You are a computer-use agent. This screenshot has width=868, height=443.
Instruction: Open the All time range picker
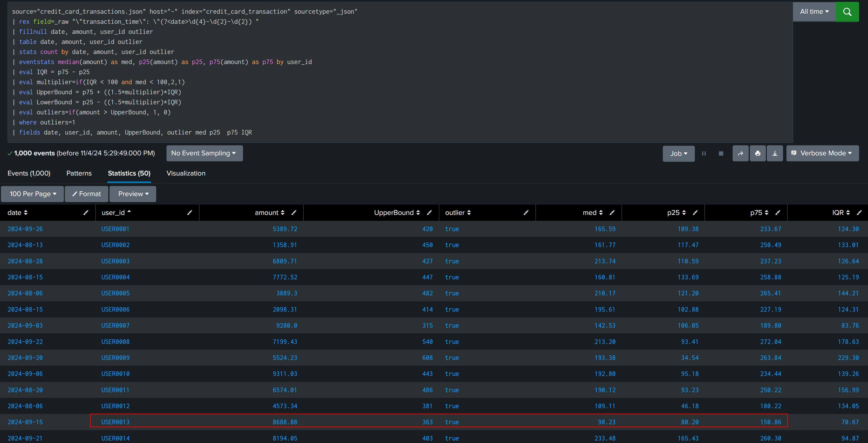[814, 12]
